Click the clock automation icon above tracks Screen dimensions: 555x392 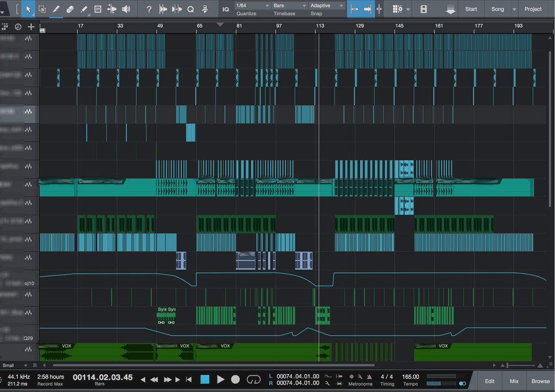18,27
